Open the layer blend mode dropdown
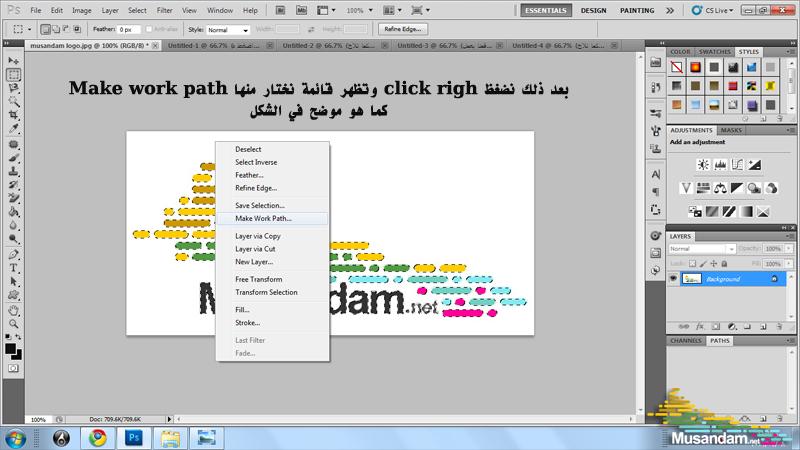The image size is (800, 450). point(702,248)
